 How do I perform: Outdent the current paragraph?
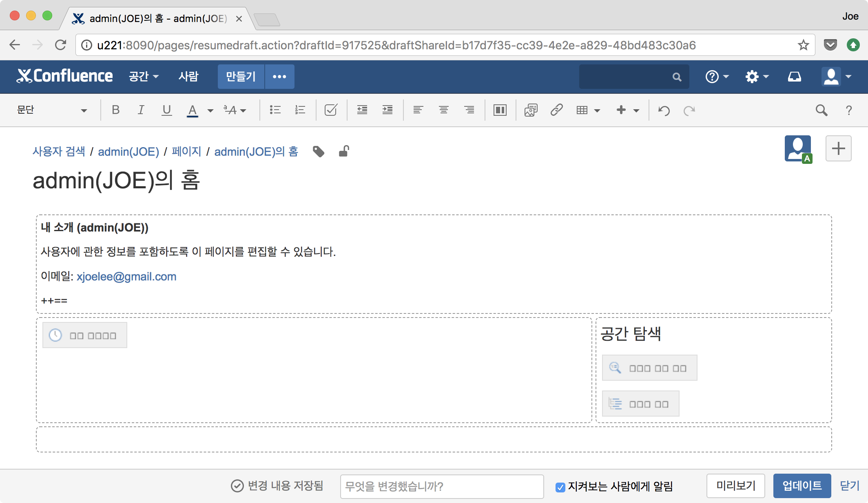tap(362, 110)
